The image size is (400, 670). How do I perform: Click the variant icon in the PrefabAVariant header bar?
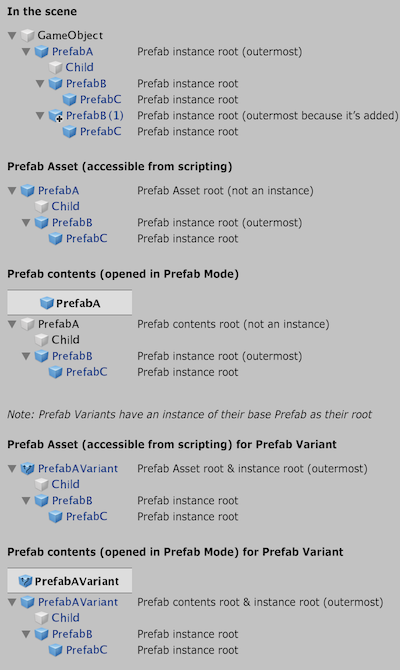tap(25, 581)
